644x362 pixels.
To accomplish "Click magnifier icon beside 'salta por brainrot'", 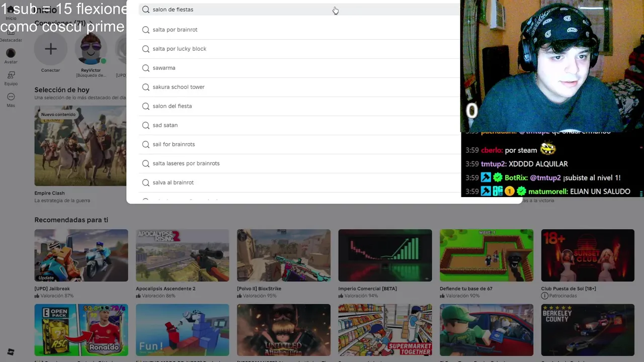I will point(146,30).
